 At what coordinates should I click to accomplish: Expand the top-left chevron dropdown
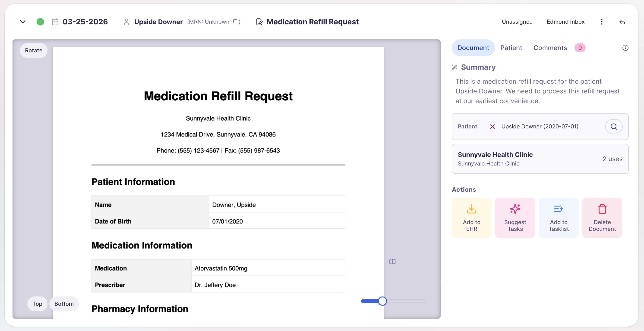[x=22, y=22]
